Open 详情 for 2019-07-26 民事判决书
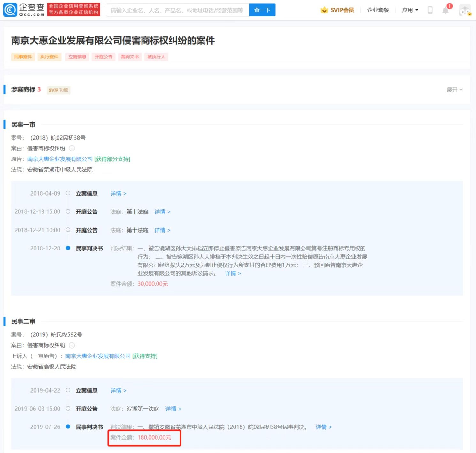The width and height of the screenshot is (476, 453). pyautogui.click(x=324, y=427)
